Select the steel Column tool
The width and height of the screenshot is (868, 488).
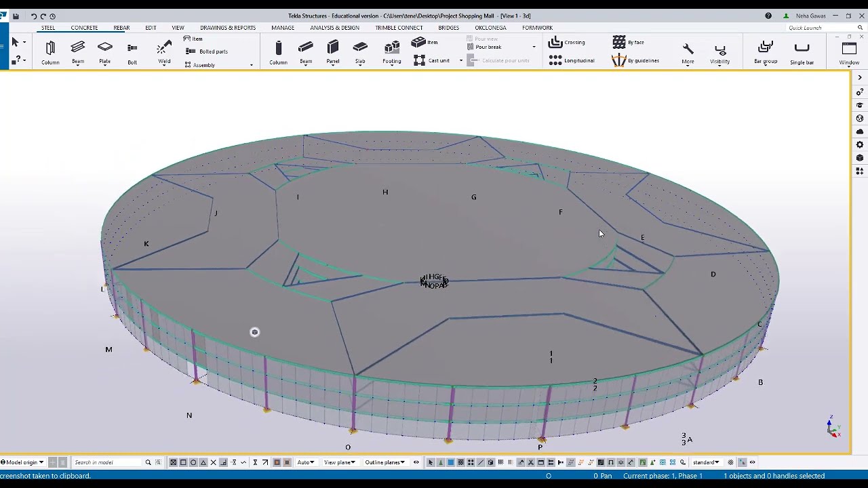pos(50,53)
